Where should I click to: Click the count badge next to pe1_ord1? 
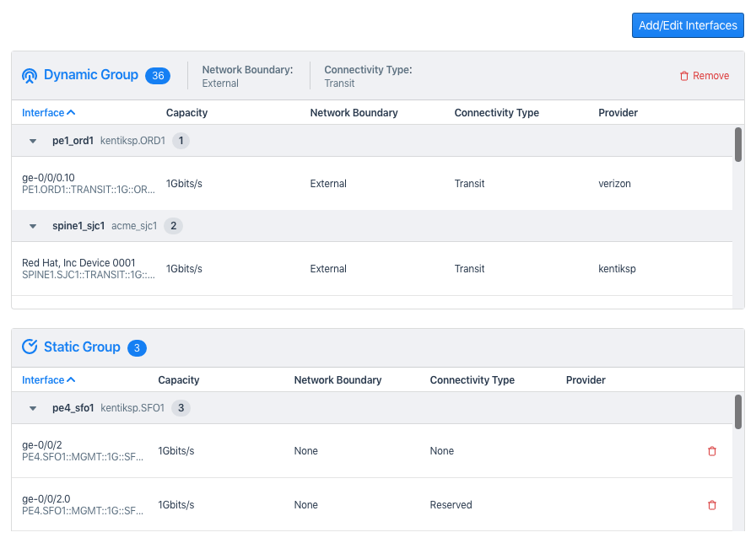pyautogui.click(x=181, y=141)
